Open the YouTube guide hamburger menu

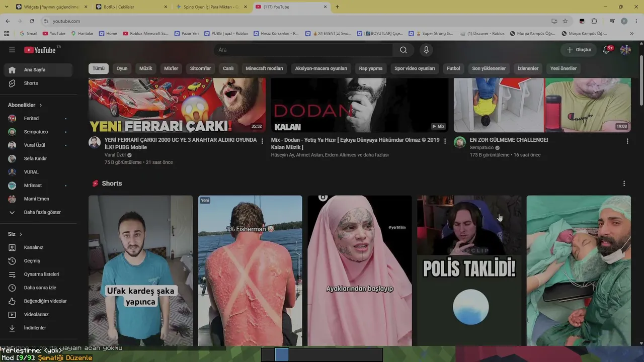click(12, 50)
